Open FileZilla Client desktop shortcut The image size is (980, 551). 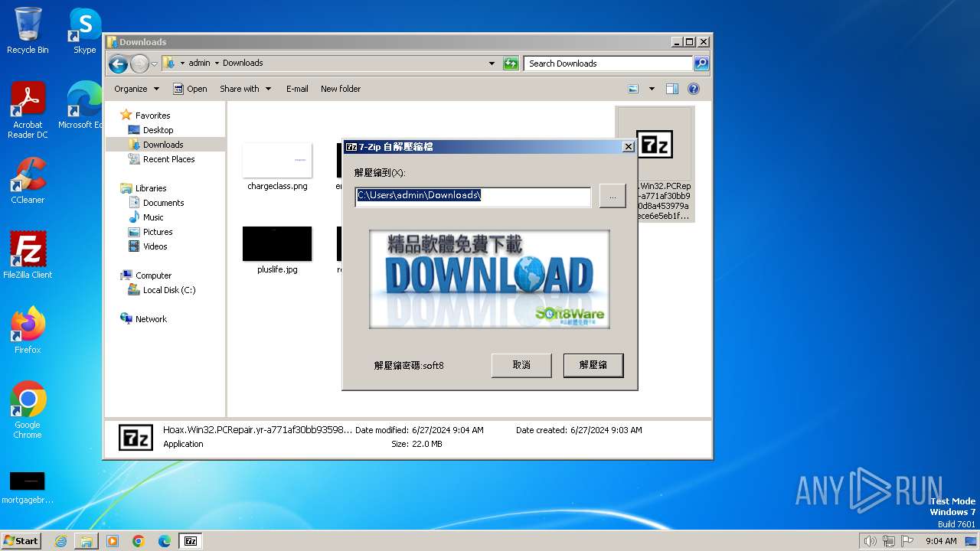[28, 256]
